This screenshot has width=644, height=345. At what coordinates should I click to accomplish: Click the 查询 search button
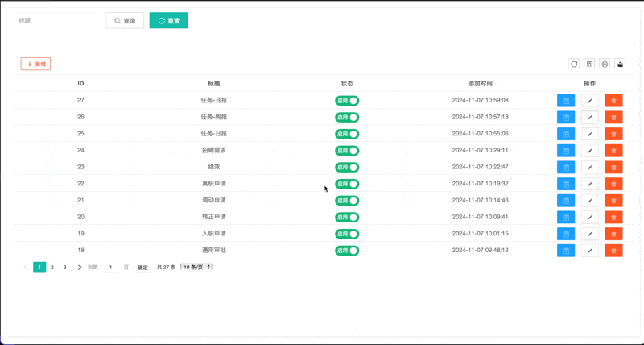(125, 21)
